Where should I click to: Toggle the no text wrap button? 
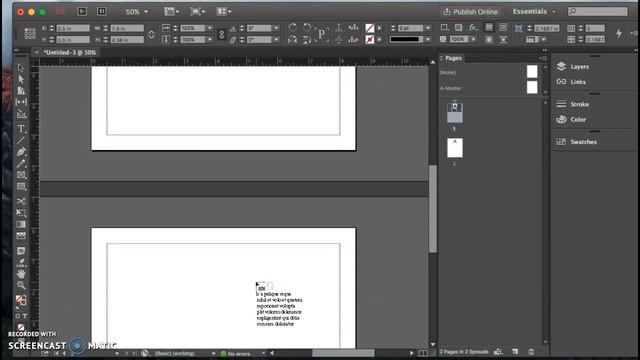point(489,27)
